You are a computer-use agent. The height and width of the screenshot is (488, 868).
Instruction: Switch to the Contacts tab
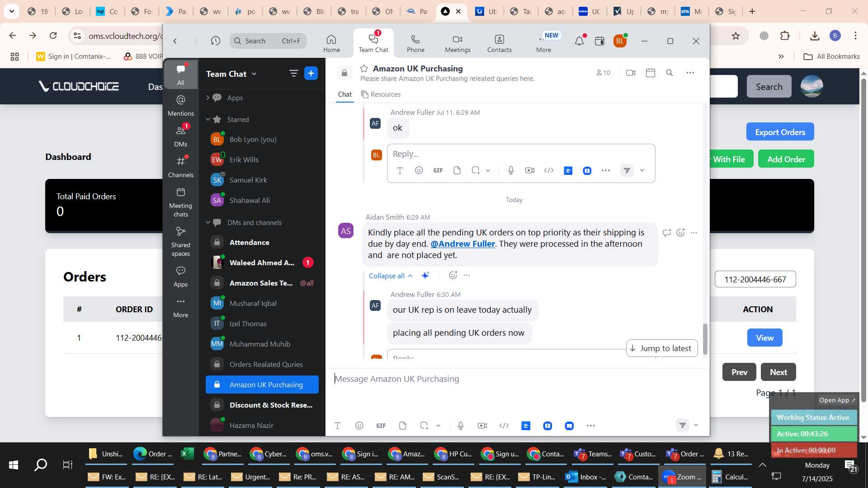[500, 43]
